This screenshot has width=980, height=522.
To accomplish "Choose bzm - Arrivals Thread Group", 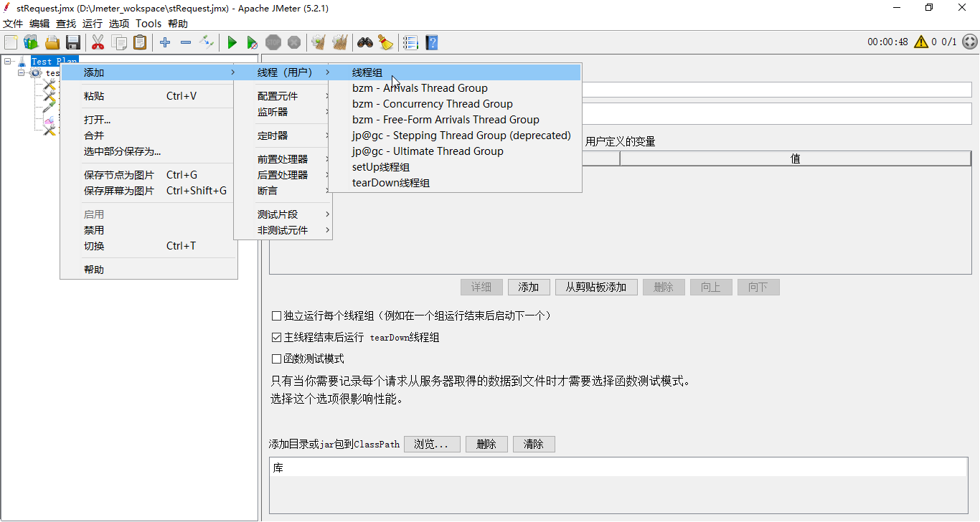I will coord(454,88).
